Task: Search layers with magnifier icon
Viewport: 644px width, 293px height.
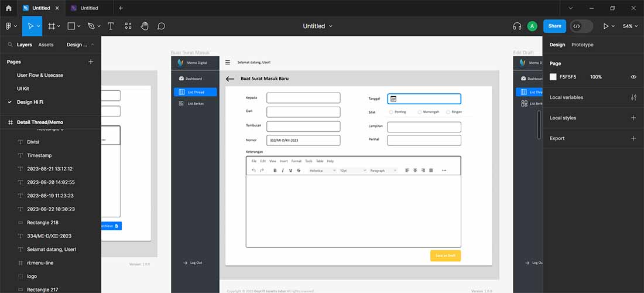Action: click(x=11, y=45)
